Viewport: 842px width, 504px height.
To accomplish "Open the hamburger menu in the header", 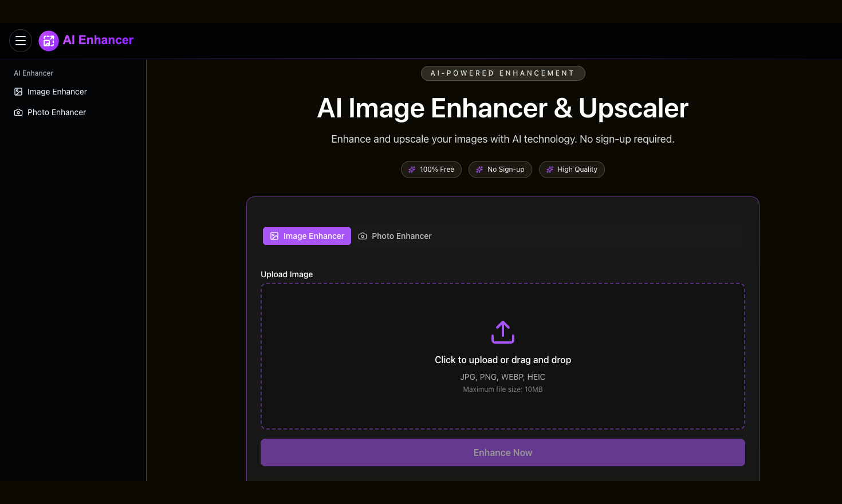I will (21, 41).
